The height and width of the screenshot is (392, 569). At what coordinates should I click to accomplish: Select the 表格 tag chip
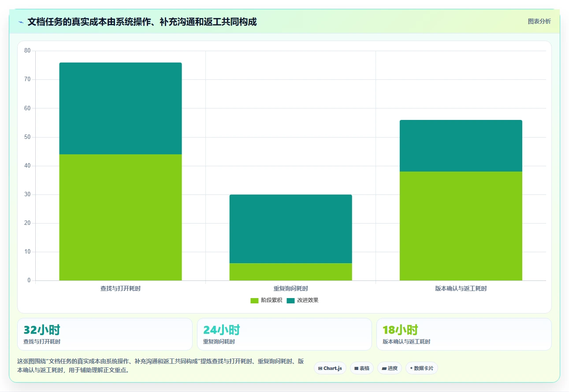362,368
